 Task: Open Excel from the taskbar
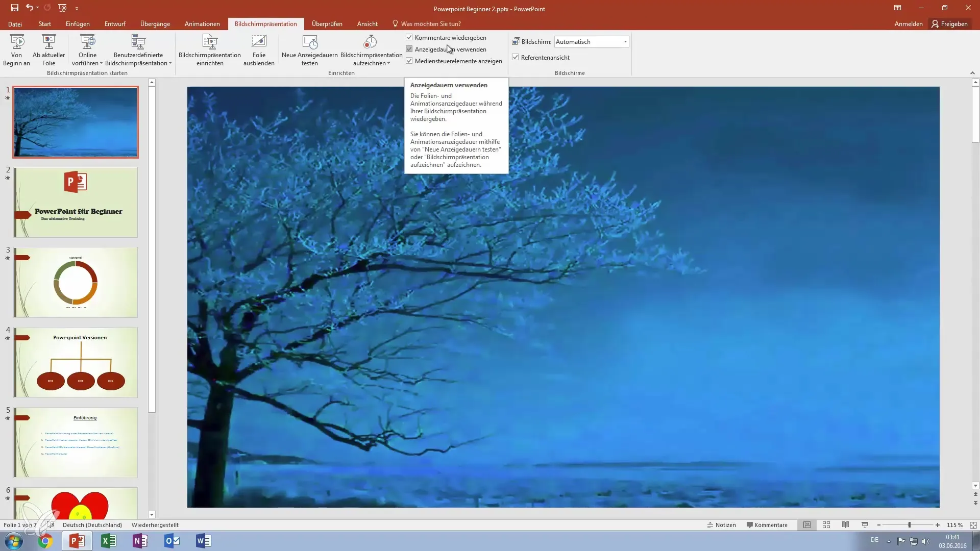(x=109, y=541)
